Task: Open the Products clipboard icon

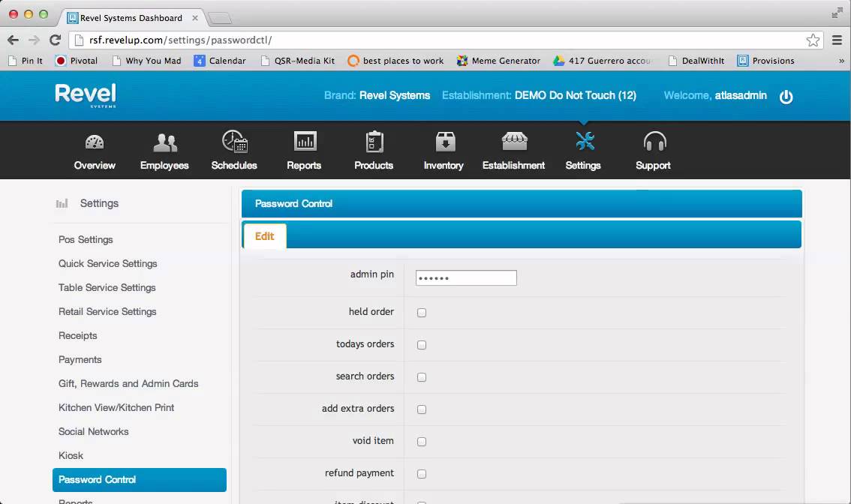Action: (x=374, y=142)
